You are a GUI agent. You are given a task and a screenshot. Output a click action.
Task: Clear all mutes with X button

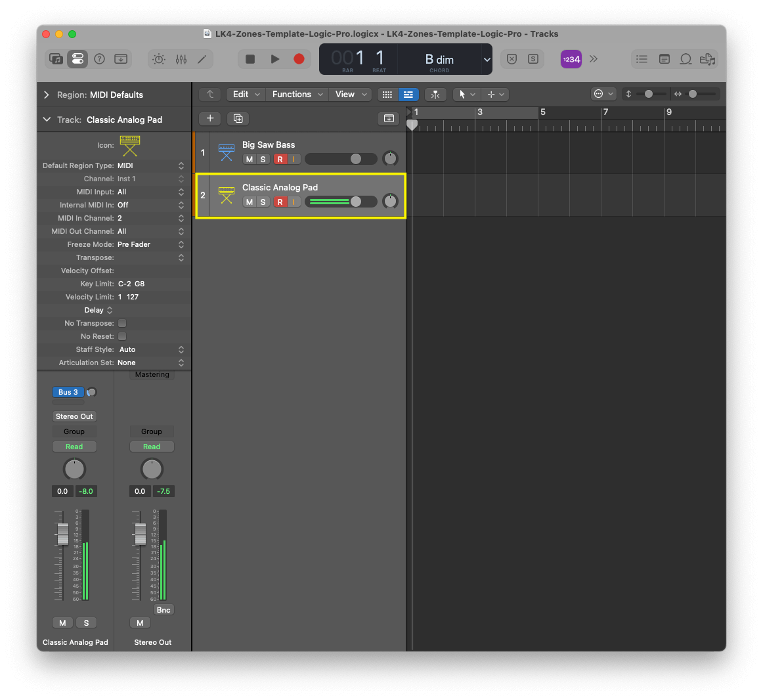(x=512, y=59)
